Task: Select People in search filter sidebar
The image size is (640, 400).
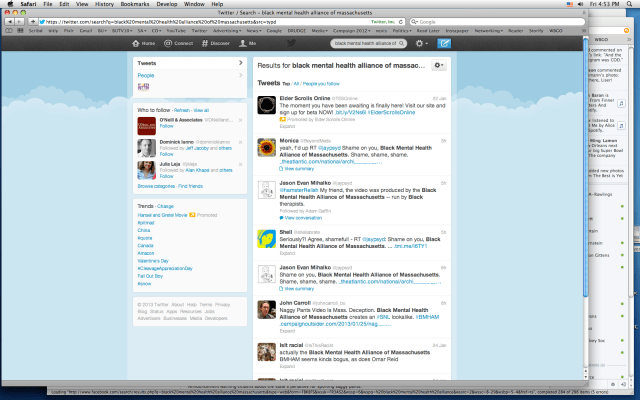Action: point(146,75)
